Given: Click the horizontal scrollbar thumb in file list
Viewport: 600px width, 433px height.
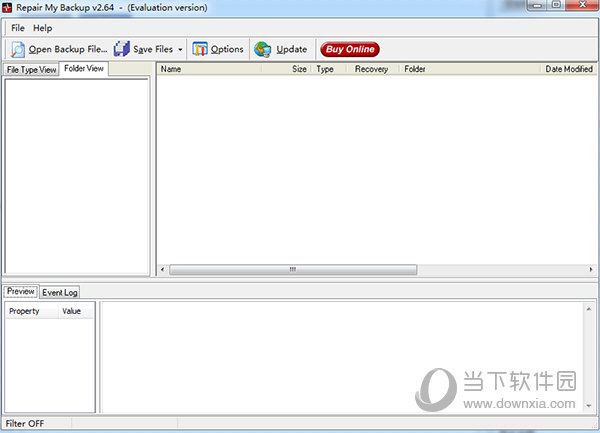Looking at the screenshot, I should 293,269.
